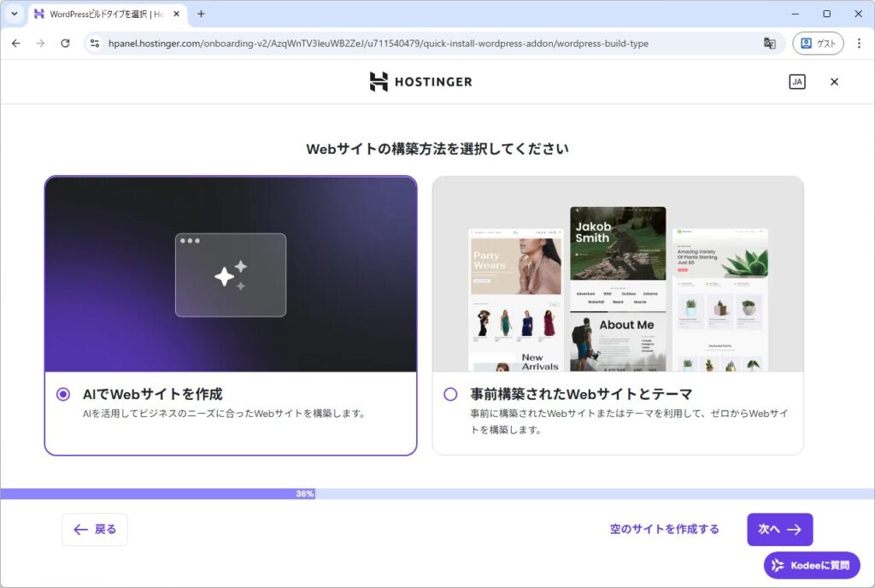Select the 事前構築されたWebサイトとテーマ radio option
This screenshot has height=588, width=875.
tap(450, 394)
